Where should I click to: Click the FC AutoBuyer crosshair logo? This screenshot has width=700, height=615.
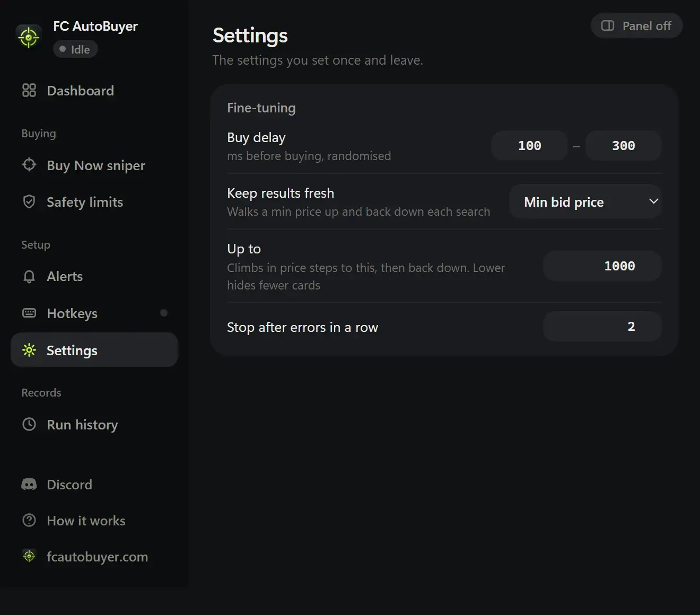29,37
